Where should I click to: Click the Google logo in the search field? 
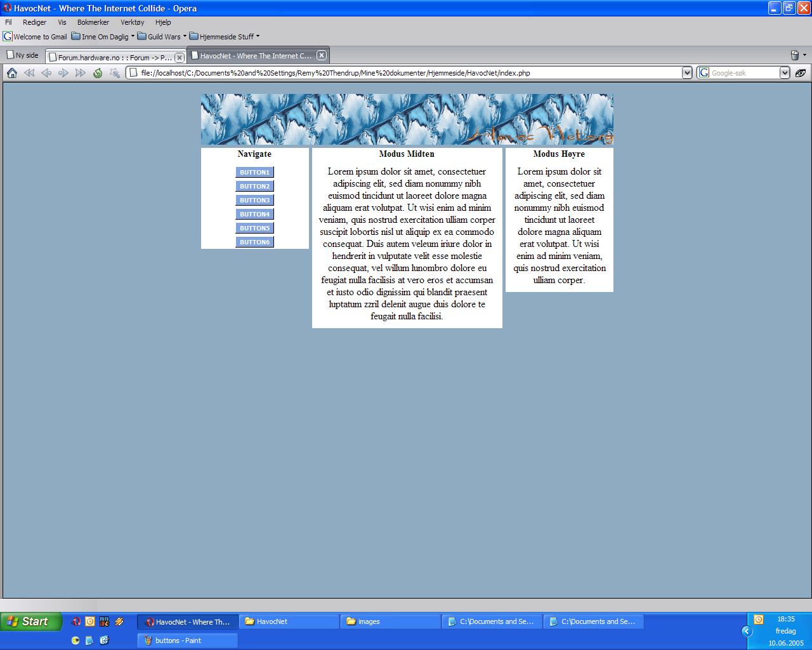[704, 73]
